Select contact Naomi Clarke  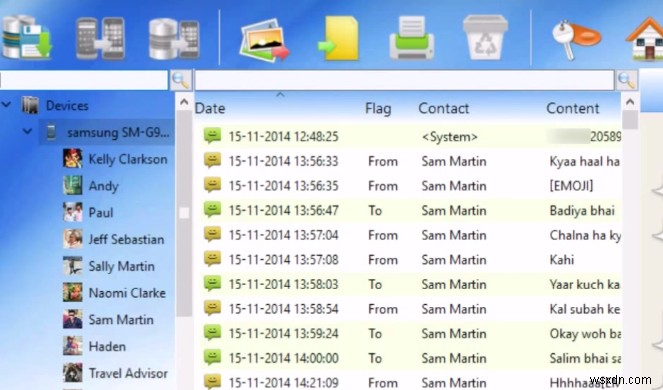pyautogui.click(x=127, y=293)
